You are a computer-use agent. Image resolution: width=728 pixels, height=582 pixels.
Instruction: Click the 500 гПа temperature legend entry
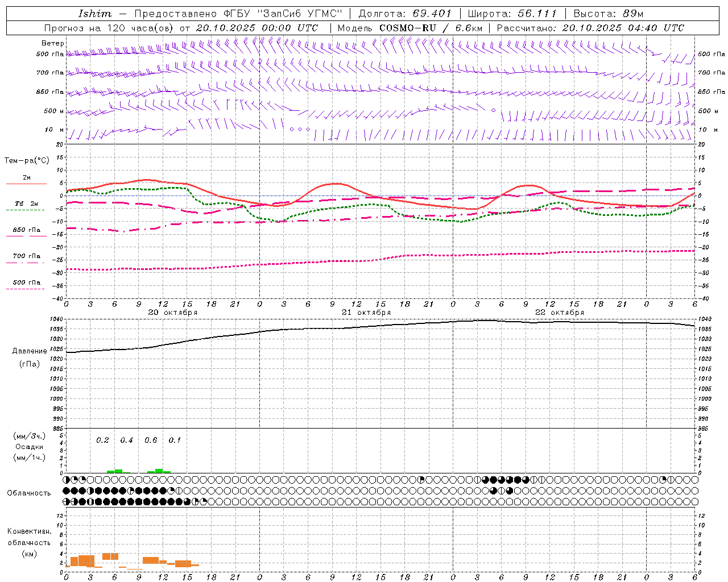coord(27,282)
